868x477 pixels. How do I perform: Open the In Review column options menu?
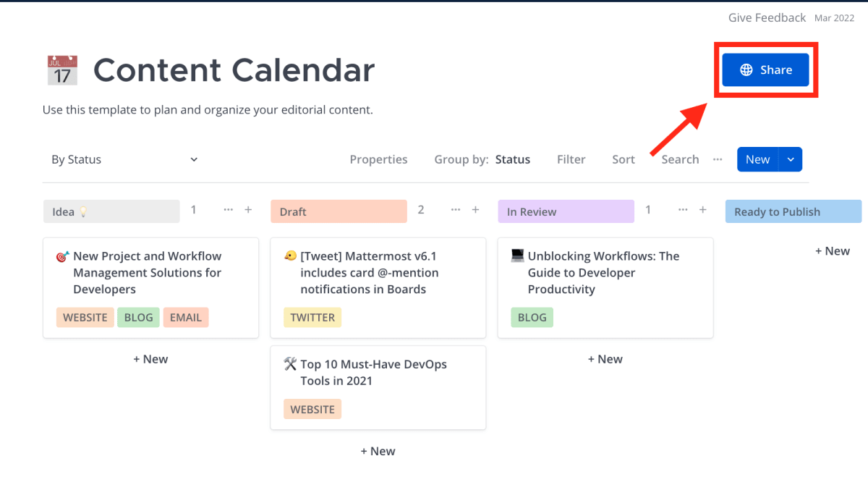click(x=683, y=210)
